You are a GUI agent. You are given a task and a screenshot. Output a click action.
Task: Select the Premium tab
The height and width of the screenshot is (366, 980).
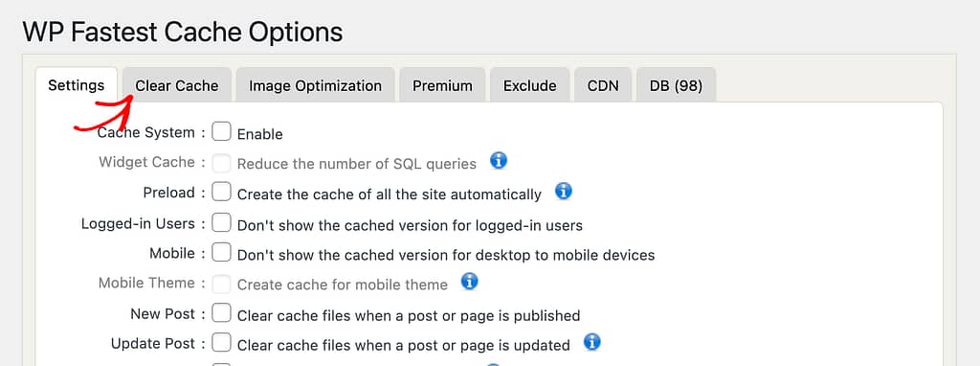click(x=442, y=85)
